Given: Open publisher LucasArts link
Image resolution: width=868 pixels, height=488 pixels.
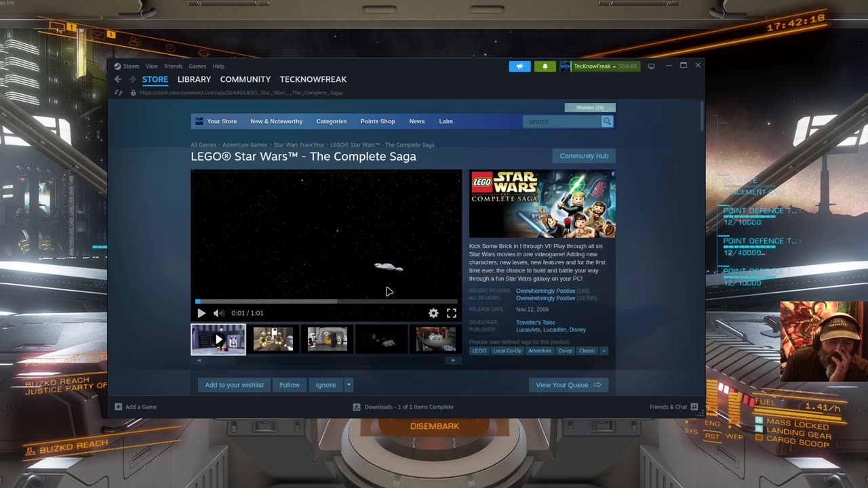Looking at the screenshot, I should coord(528,330).
